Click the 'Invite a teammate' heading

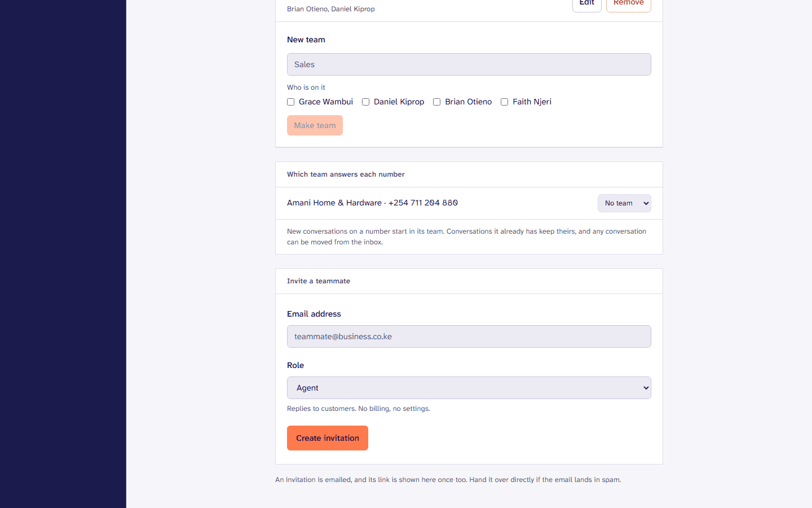tap(319, 281)
